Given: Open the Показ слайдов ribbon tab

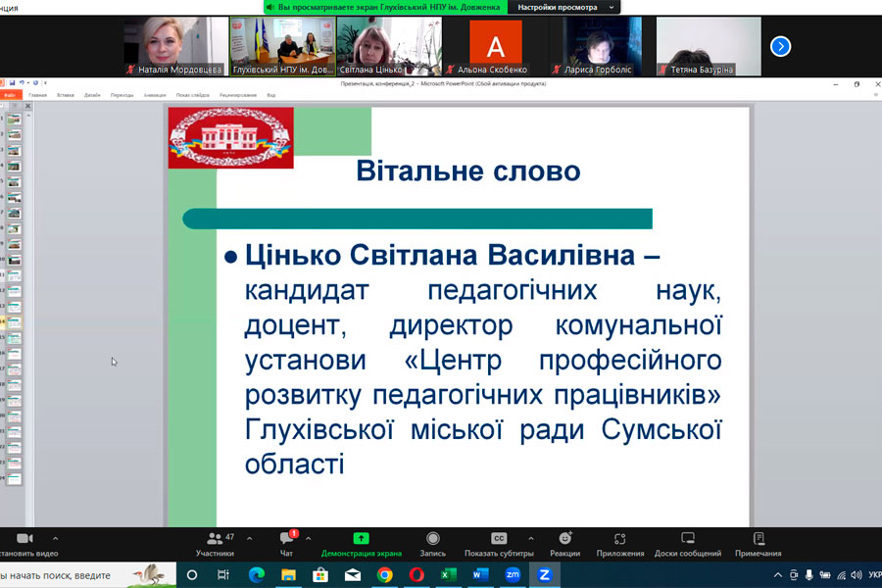Looking at the screenshot, I should 192,95.
